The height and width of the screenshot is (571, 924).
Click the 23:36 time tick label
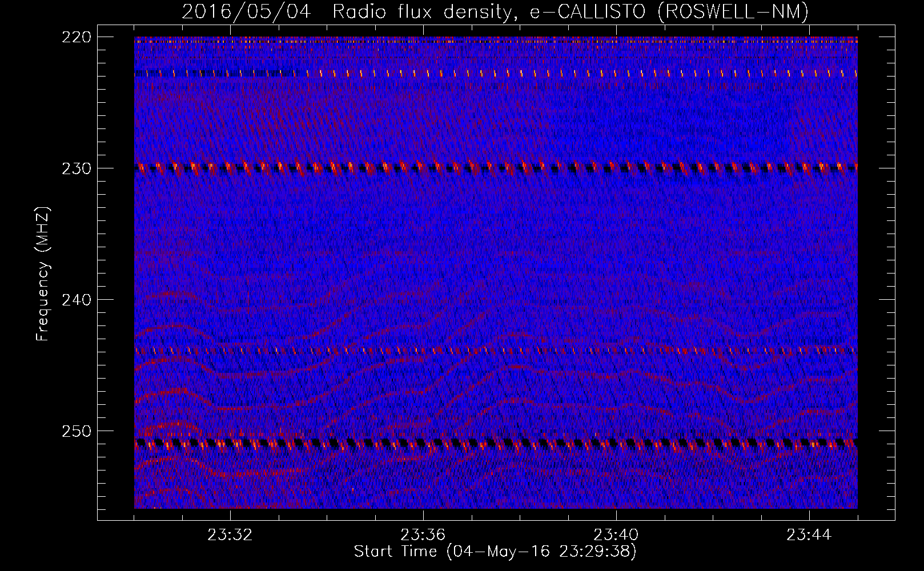point(423,535)
